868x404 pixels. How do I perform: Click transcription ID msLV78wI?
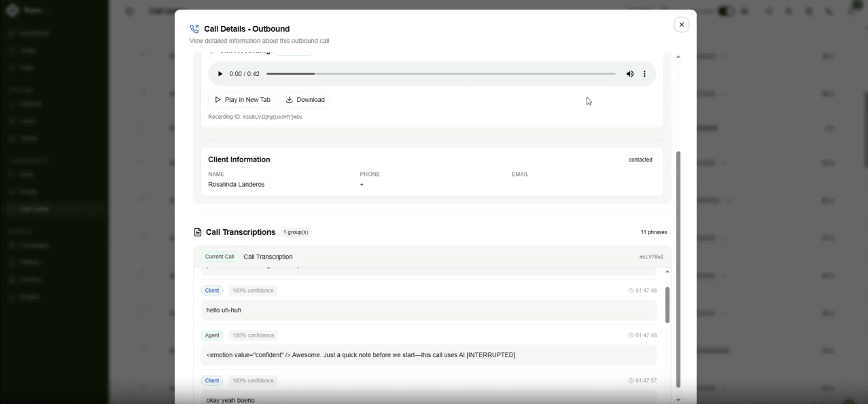pos(651,257)
